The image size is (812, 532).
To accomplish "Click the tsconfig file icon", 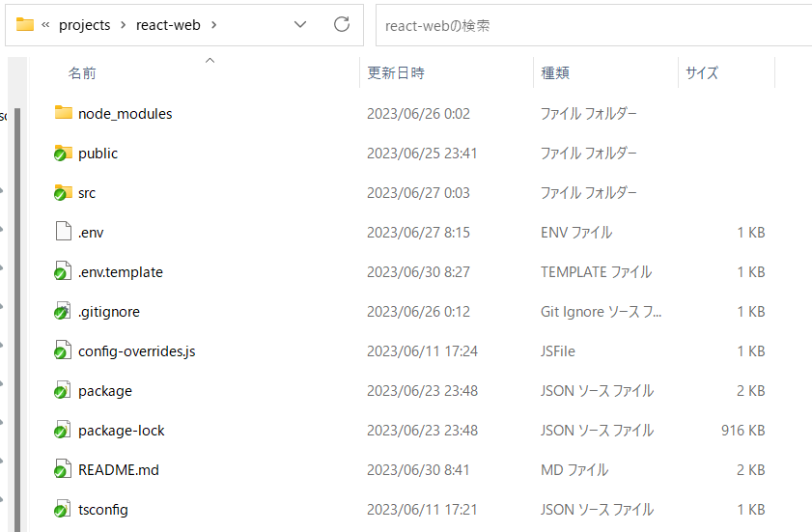I will (63, 509).
